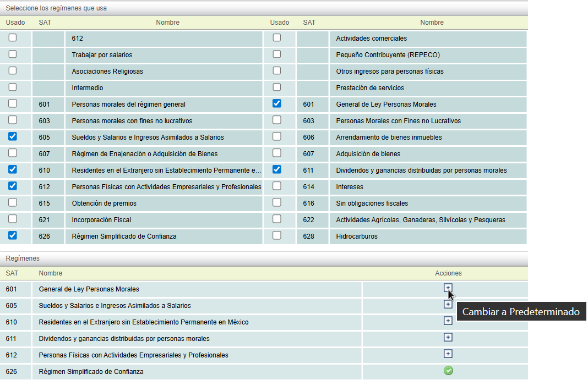Viewport: 588px width, 380px height.
Task: Toggle 622 Actividades Agrícolas checkbox
Action: (x=277, y=219)
